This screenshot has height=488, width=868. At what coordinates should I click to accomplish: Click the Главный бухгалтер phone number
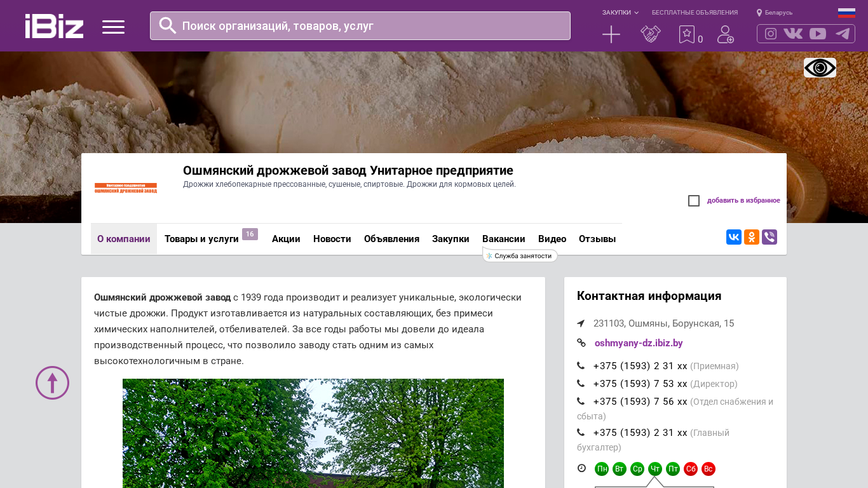641,433
